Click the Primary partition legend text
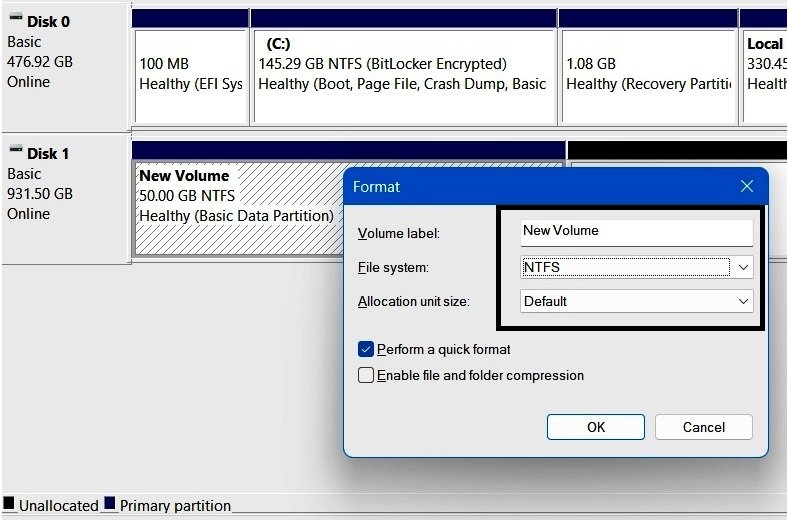Screen dimensions: 787x520 [175, 505]
